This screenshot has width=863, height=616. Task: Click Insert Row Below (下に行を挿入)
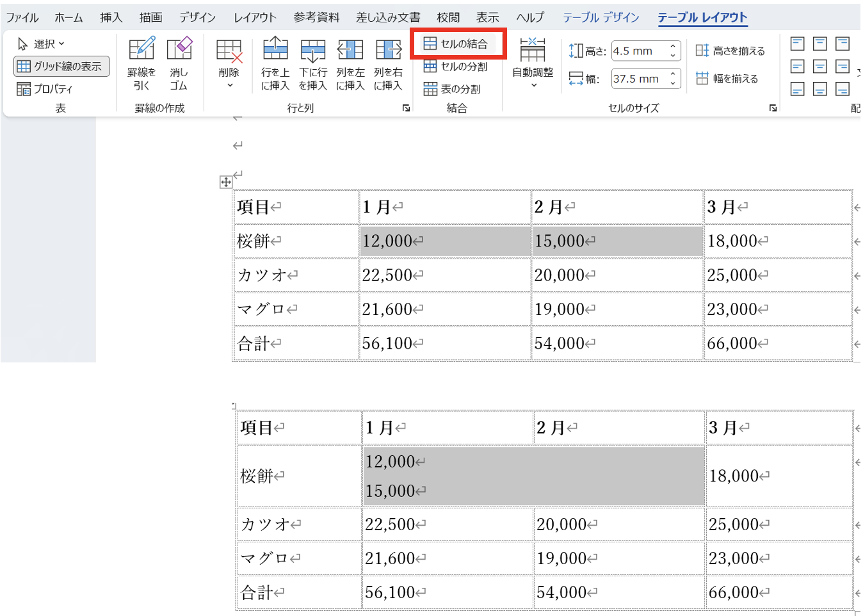[x=313, y=63]
